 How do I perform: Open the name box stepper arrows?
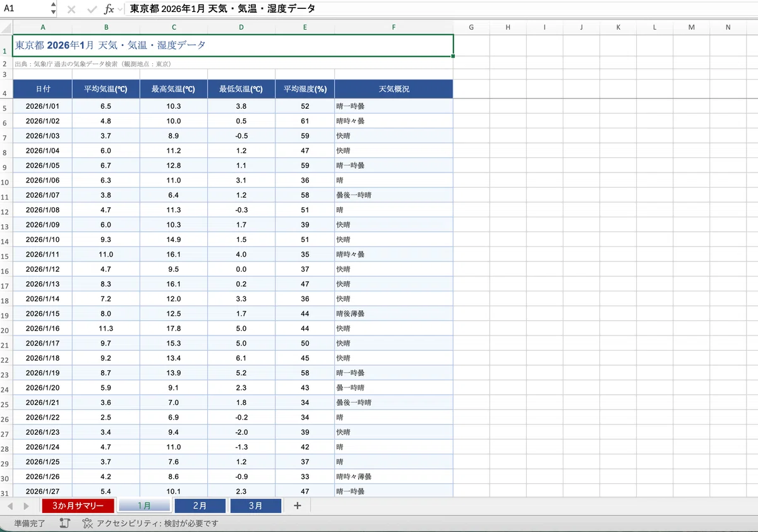(53, 9)
